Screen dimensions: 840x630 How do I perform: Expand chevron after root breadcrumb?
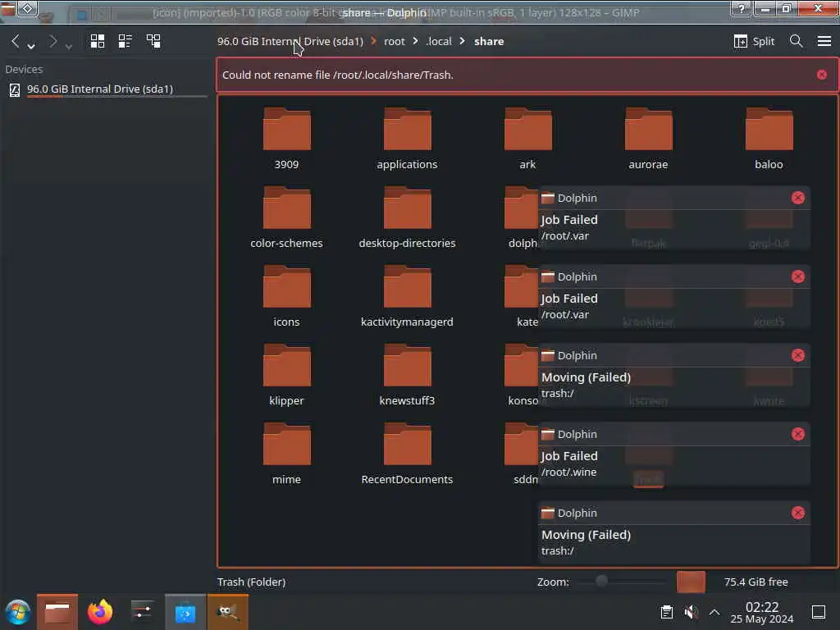[415, 41]
